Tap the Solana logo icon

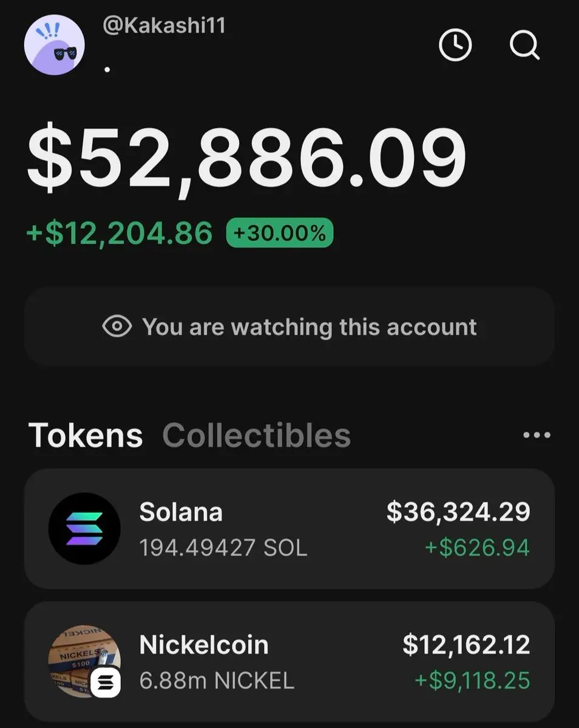coord(84,528)
